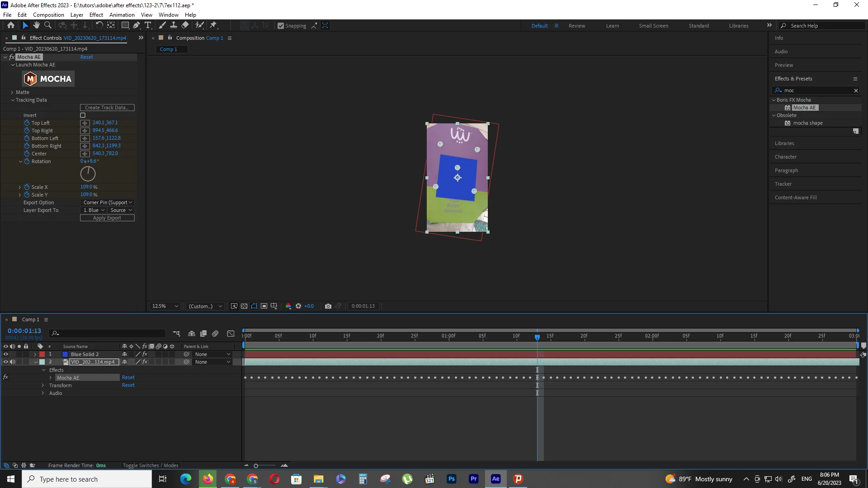Viewport: 868px width, 488px height.
Task: Pick the Zoom tool
Action: tap(48, 25)
